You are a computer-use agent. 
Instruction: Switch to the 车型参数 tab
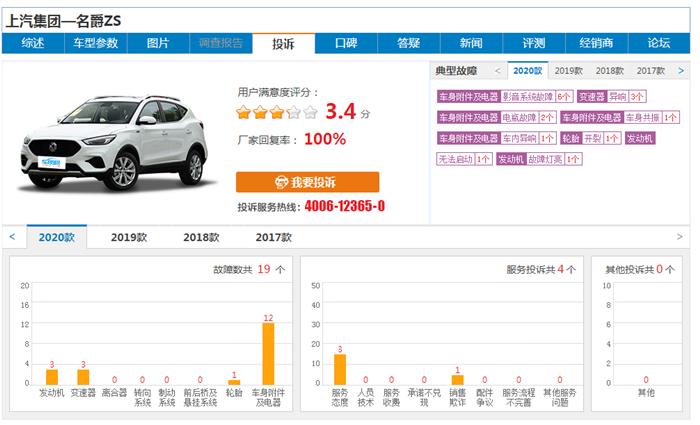[x=96, y=43]
